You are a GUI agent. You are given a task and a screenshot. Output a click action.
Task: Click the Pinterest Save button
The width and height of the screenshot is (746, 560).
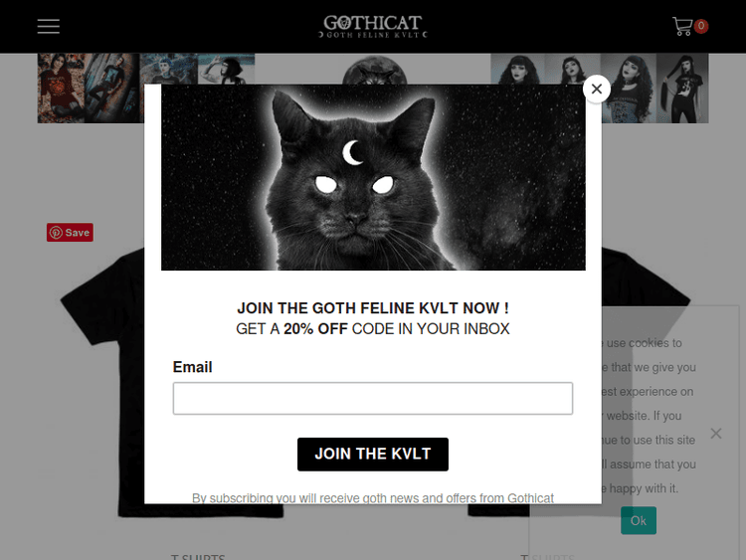[x=70, y=232]
